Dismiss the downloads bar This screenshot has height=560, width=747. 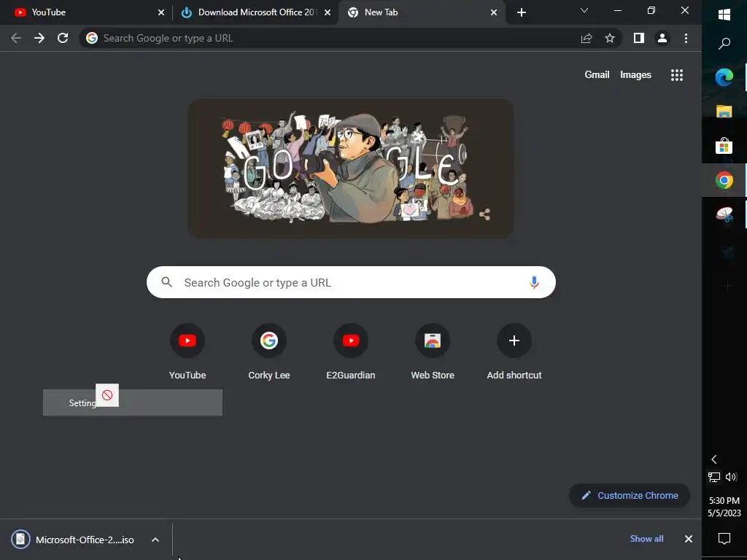point(689,539)
